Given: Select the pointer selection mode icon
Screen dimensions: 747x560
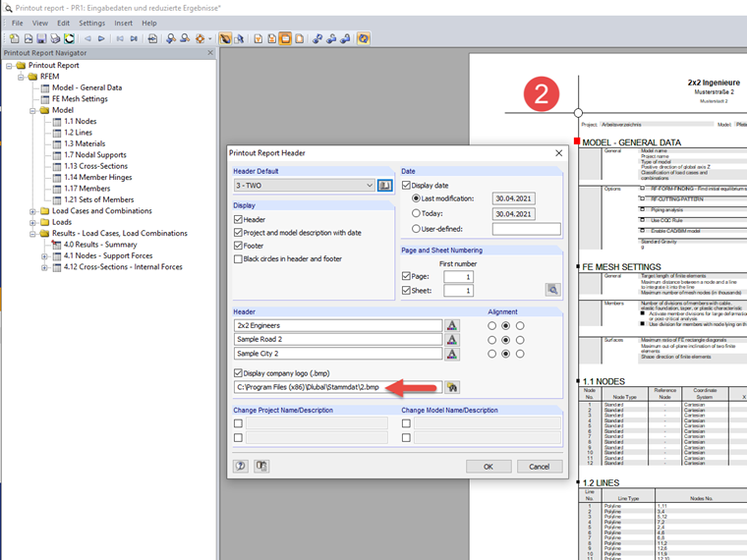Looking at the screenshot, I should pyautogui.click(x=239, y=38).
